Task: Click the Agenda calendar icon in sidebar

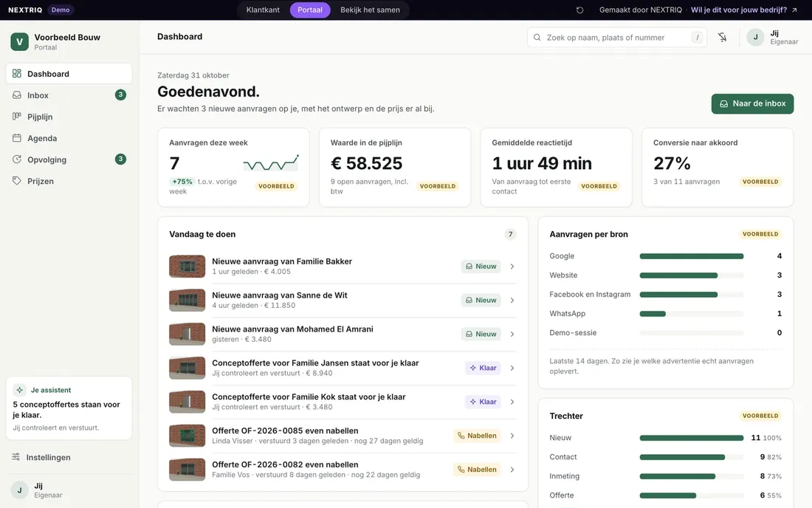Action: [16, 138]
